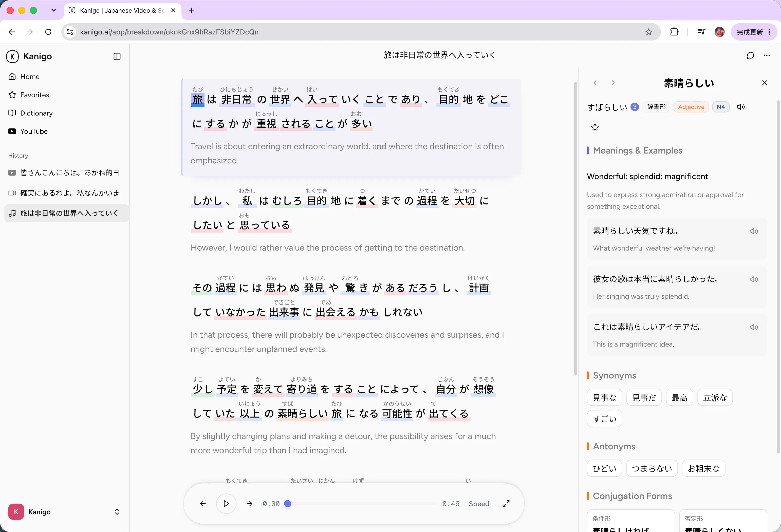Go to previous word in detail panel
Viewport: 781px width, 532px height.
click(x=595, y=83)
